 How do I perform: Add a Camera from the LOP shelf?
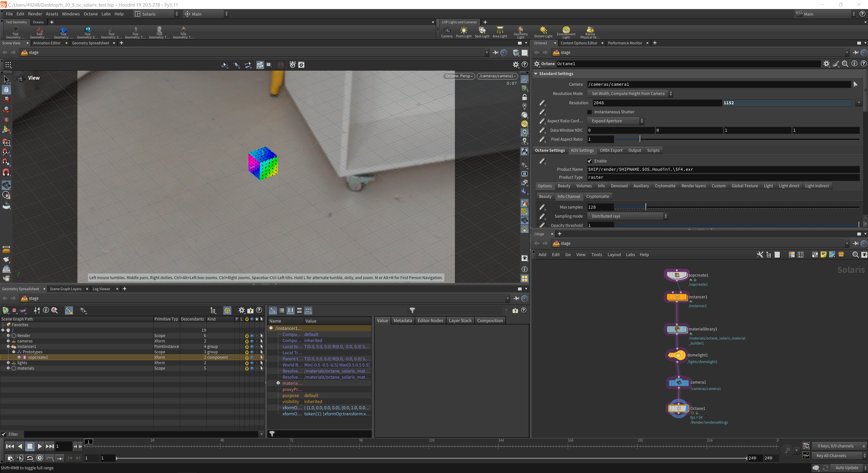tap(447, 32)
